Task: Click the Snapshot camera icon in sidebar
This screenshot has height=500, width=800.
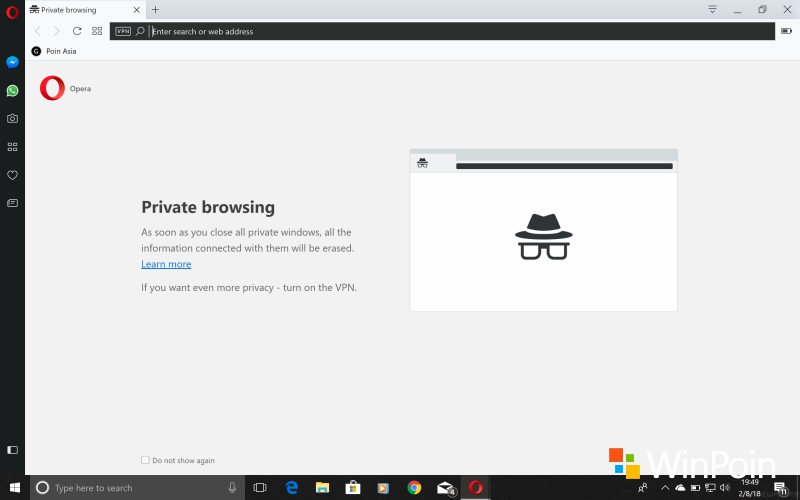Action: click(12, 118)
